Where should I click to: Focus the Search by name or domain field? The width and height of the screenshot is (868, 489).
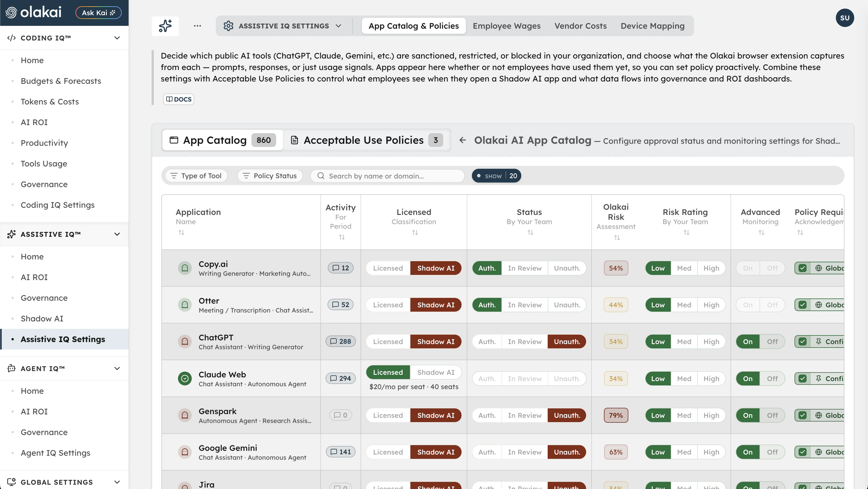[x=387, y=176]
